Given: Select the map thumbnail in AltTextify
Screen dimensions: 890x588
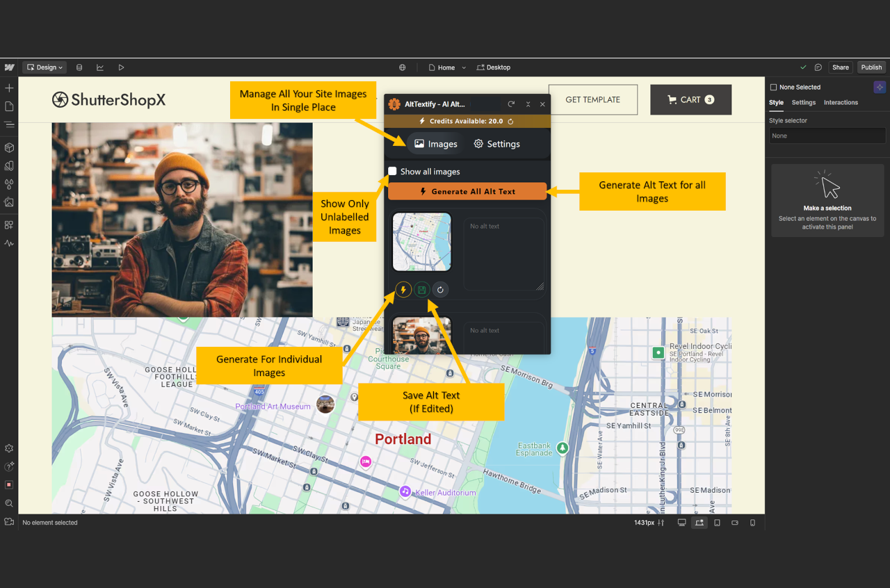Looking at the screenshot, I should pos(422,242).
